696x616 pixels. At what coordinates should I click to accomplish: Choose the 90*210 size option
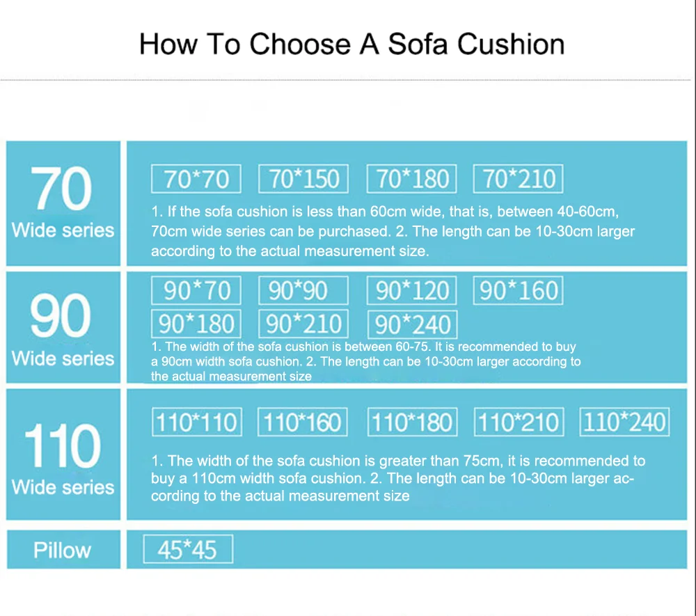pos(303,324)
